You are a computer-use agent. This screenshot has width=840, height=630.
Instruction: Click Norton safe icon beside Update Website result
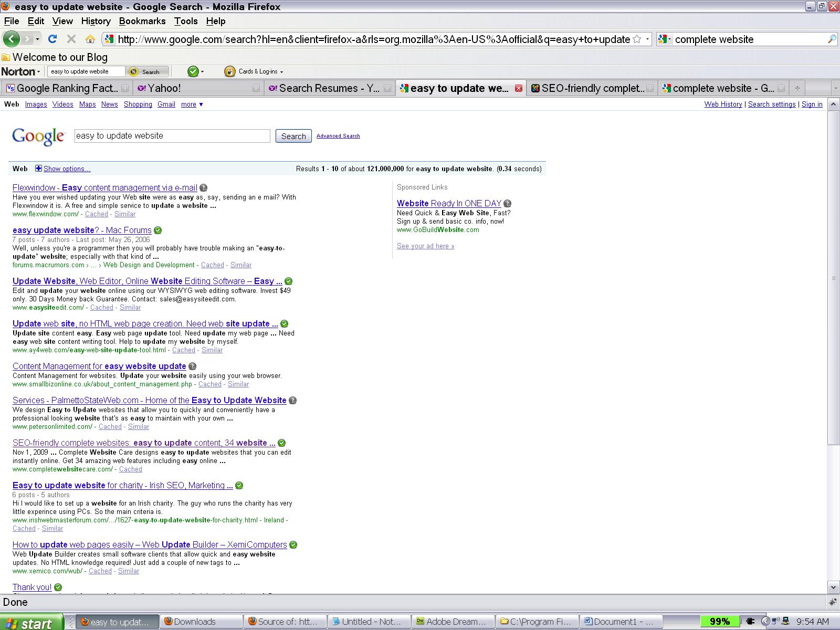[289, 281]
